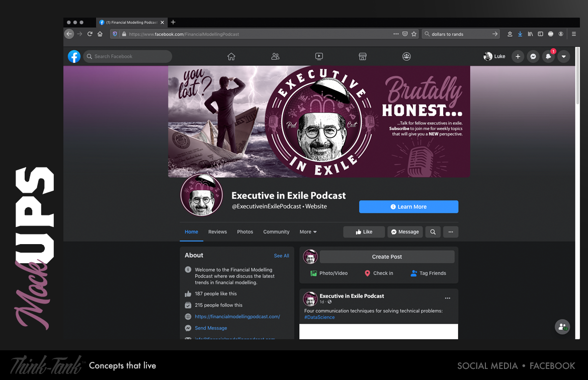588x380 pixels.
Task: Click the Create Post box
Action: (x=387, y=257)
